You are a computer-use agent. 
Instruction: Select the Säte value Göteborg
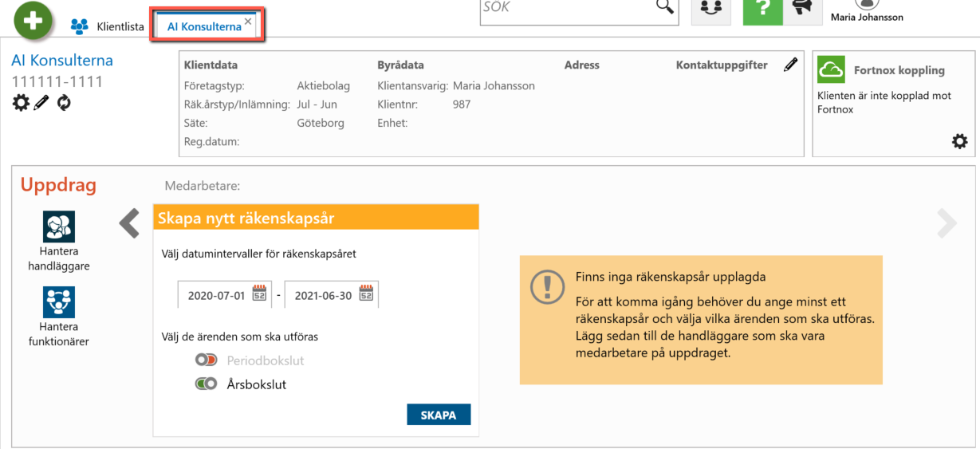321,124
